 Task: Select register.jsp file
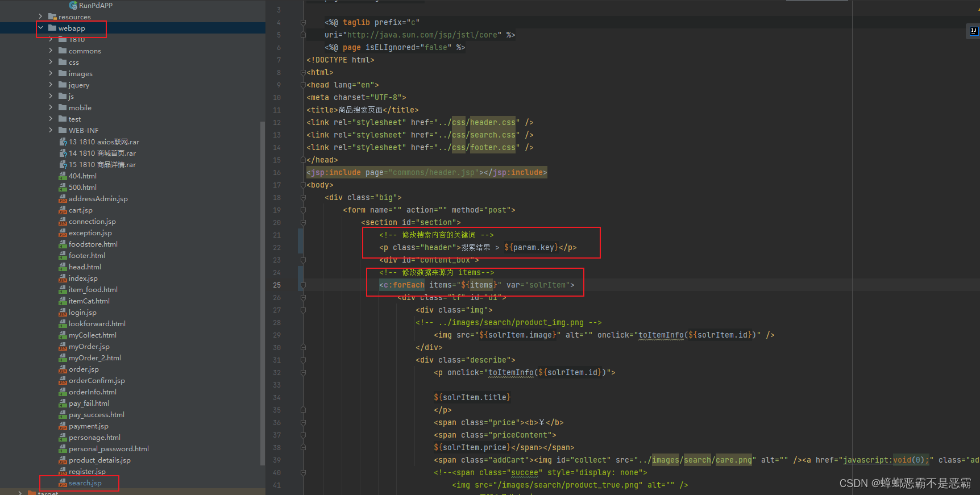(x=87, y=471)
